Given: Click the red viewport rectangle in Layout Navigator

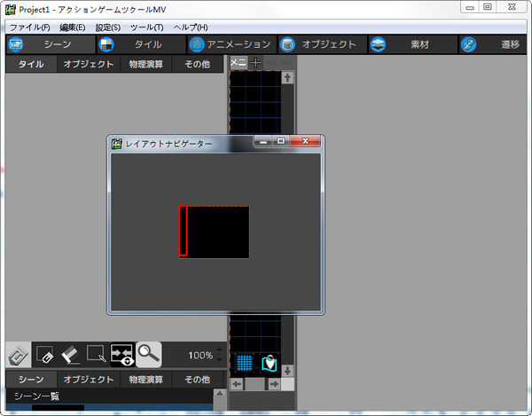Looking at the screenshot, I should [184, 231].
